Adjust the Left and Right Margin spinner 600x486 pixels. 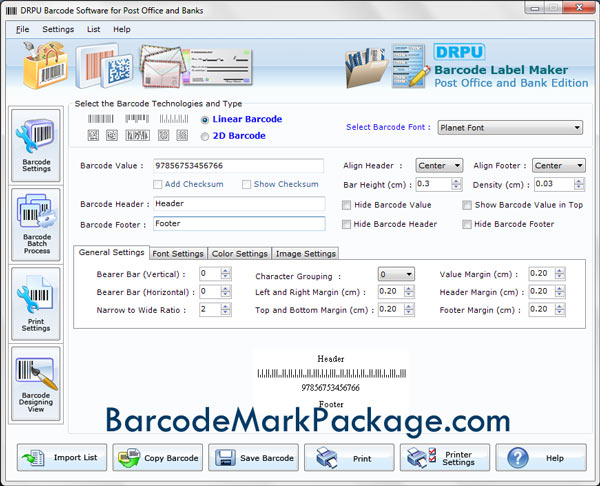point(409,292)
